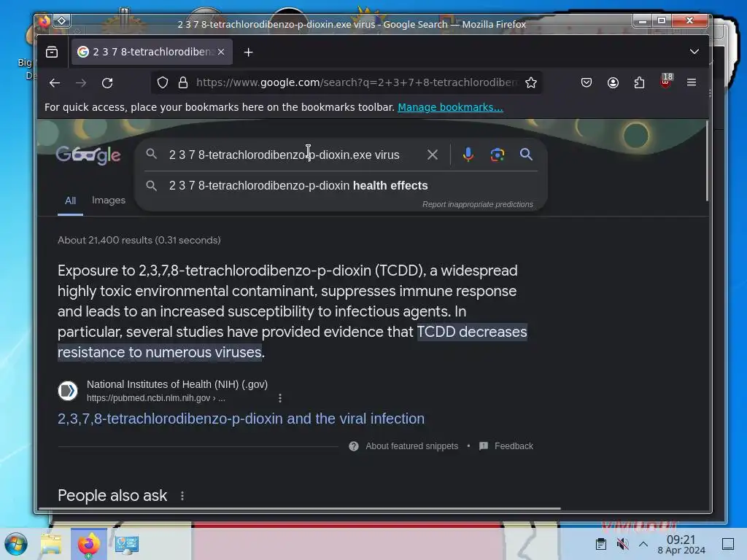Open Firefox View recent browsing icon

(52, 52)
